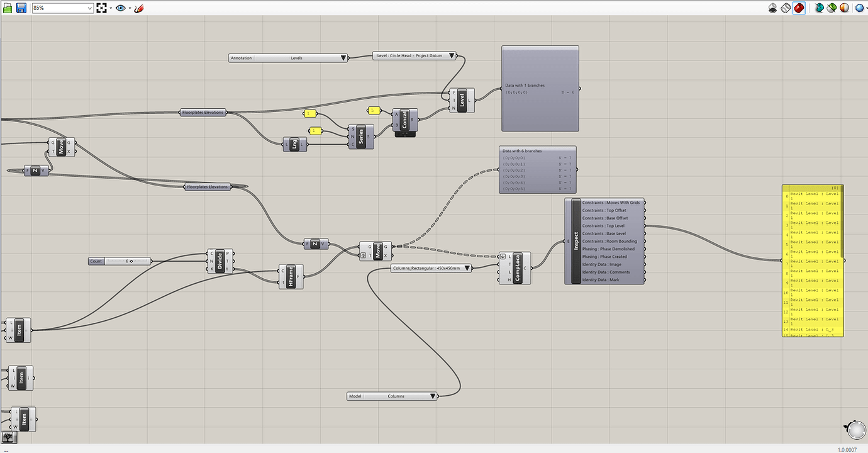Screen dimensions: 868x453
Task: Open the Columns_Rectangular 450x450mm family dropdown
Action: click(431, 268)
